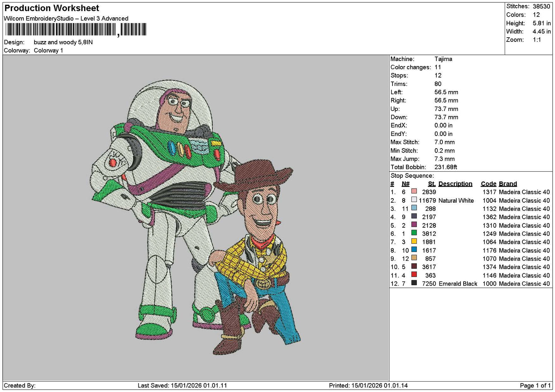Click 'Printed: 15/01/2026 01.01.14' footer
555x392 pixels.
[x=368, y=386]
